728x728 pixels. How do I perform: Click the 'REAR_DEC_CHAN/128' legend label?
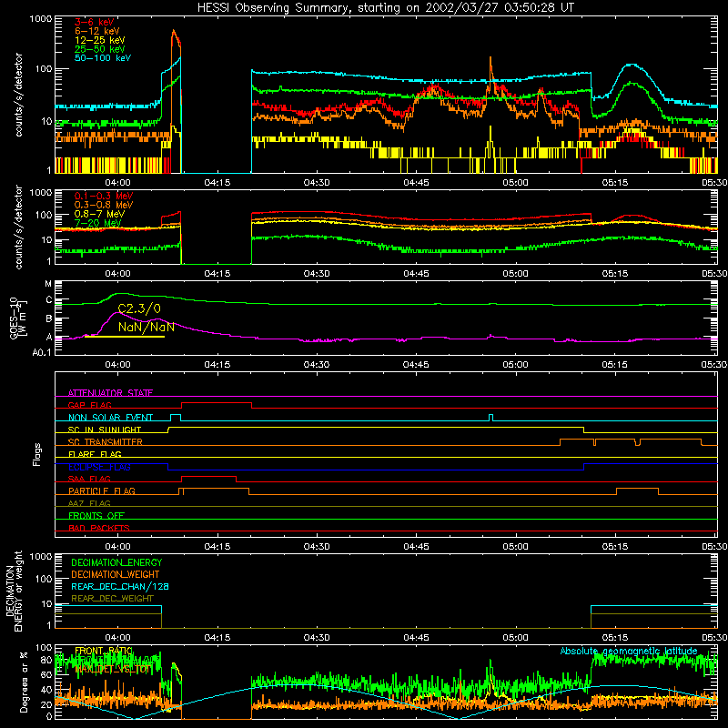[120, 586]
